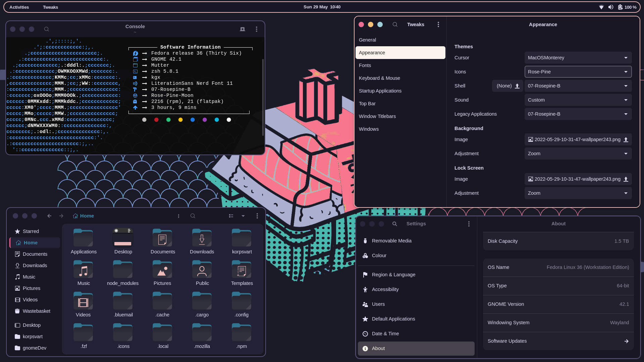Open Region & Language settings
Viewport: 644px width, 362px height.
pos(416,275)
